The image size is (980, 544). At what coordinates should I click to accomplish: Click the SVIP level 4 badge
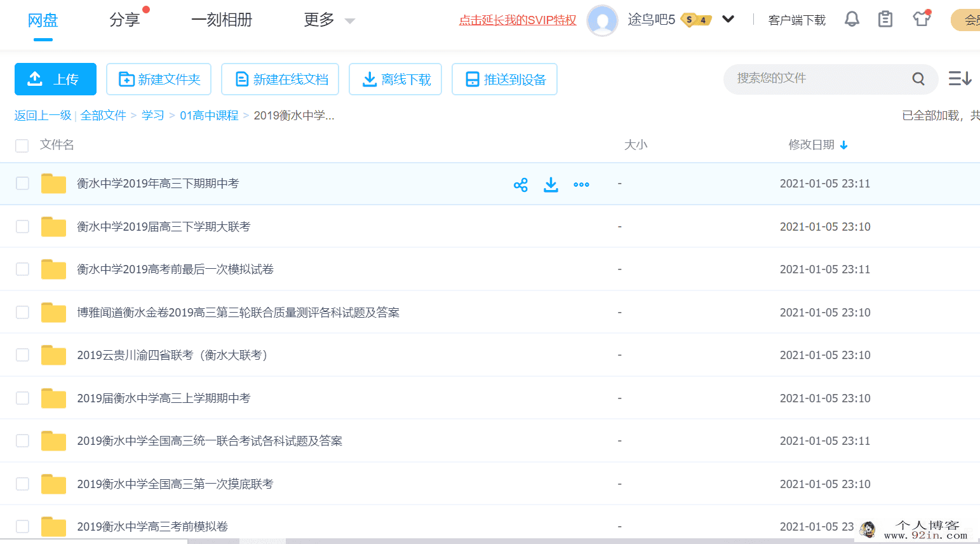(696, 20)
